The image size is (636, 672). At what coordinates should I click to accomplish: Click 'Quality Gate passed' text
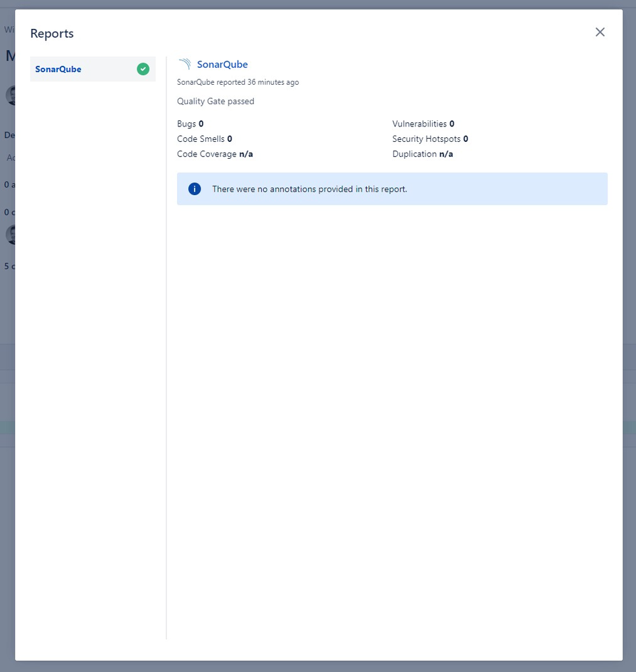(216, 102)
